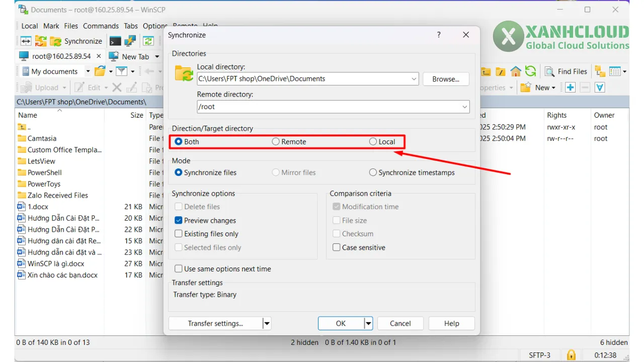Open the New Tab session tab
This screenshot has height=362, width=644.
point(130,57)
